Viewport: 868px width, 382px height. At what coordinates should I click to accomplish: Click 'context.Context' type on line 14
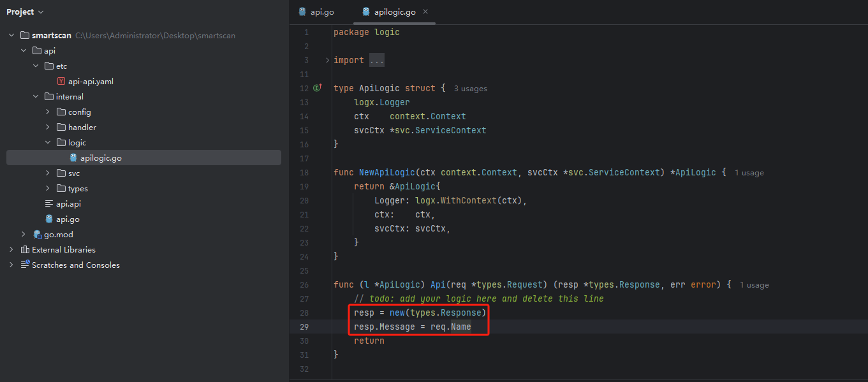428,117
